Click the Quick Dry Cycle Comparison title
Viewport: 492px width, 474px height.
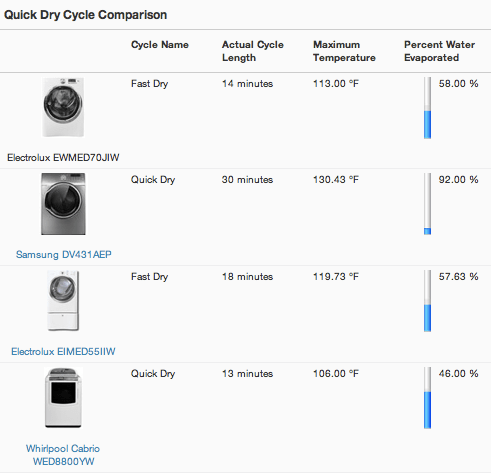click(x=86, y=15)
